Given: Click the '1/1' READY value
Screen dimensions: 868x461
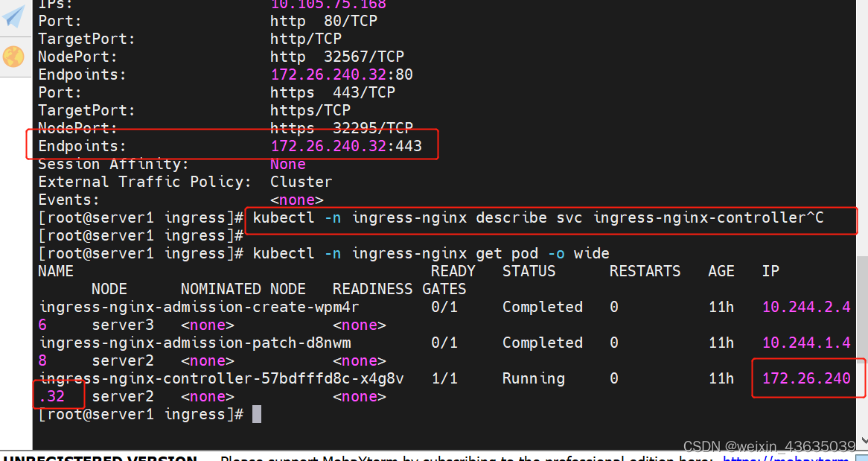Looking at the screenshot, I should pyautogui.click(x=444, y=378).
